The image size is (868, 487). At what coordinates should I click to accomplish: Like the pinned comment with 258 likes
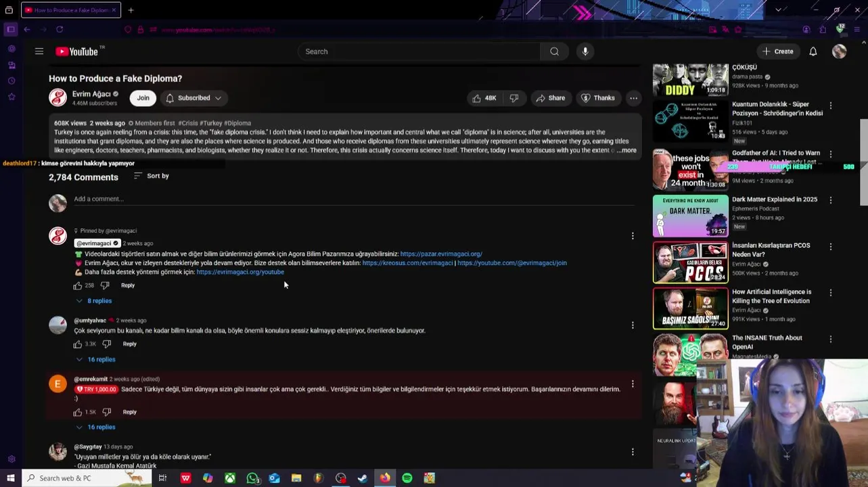(78, 285)
